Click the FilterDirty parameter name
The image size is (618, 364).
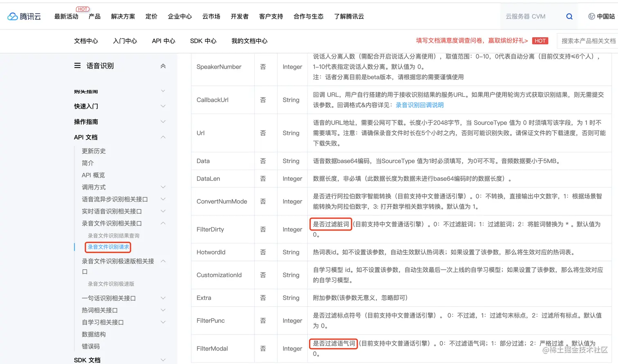[210, 229]
